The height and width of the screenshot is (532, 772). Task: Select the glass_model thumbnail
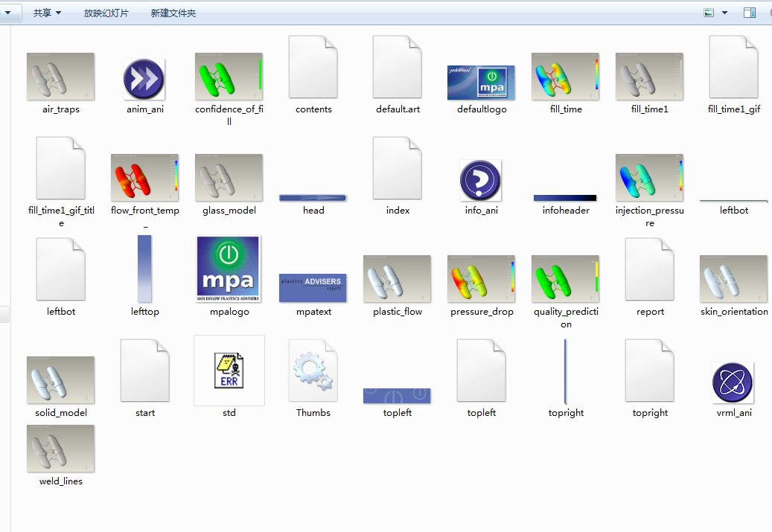click(x=229, y=178)
